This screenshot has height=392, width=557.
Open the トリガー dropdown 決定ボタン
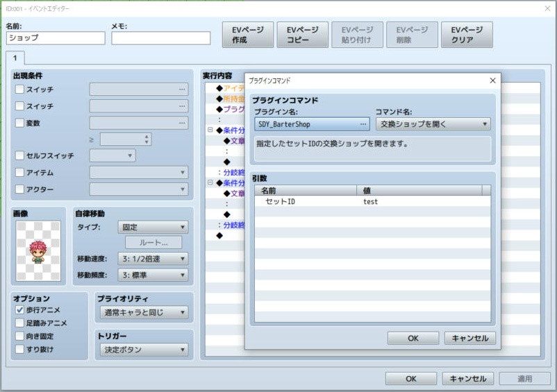[144, 350]
